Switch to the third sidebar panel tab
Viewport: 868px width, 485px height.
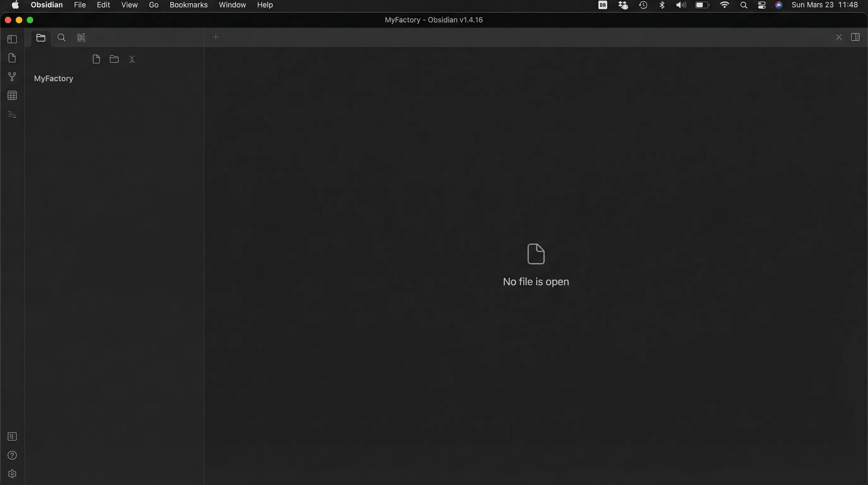click(x=81, y=38)
